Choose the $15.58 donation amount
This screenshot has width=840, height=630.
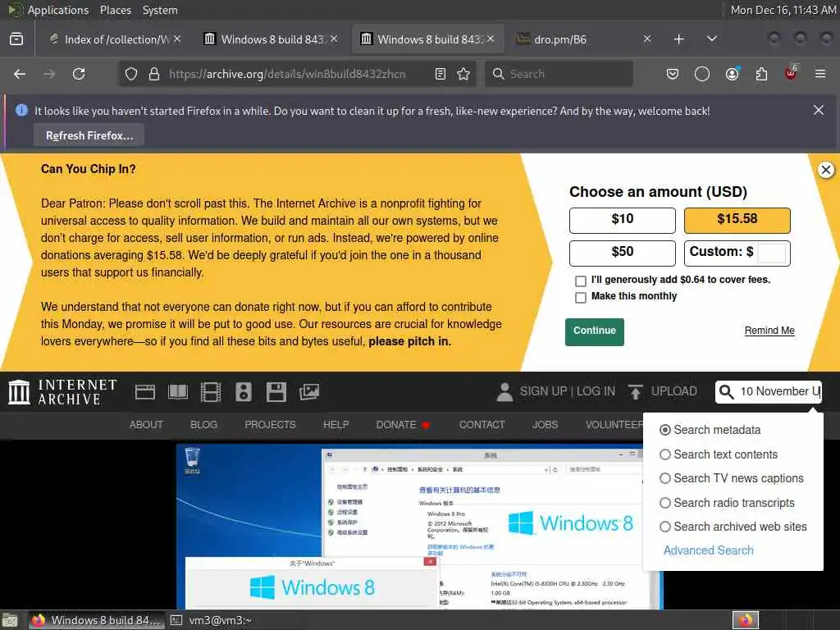click(737, 220)
